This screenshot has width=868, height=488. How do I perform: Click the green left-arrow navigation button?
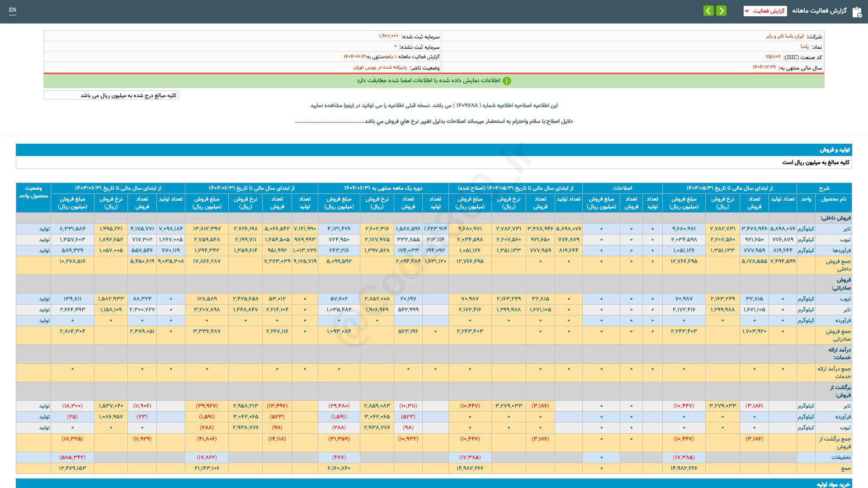[708, 11]
